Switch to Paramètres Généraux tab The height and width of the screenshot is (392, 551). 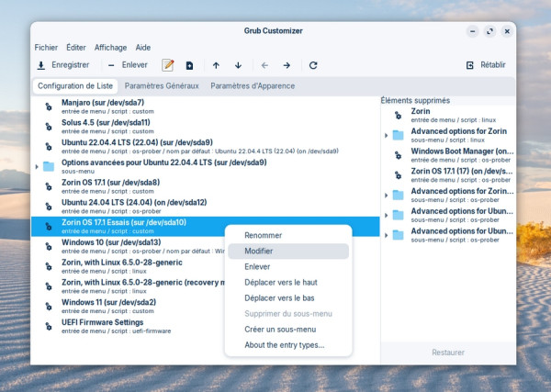[161, 86]
